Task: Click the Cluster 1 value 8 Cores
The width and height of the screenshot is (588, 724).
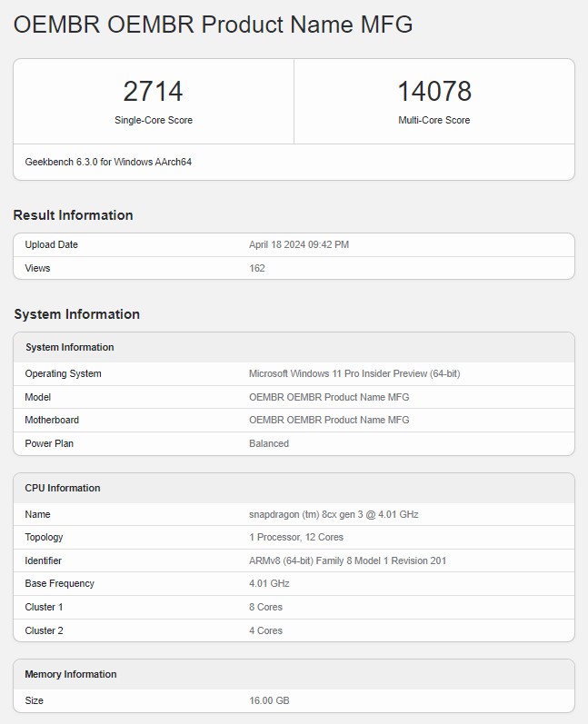Action: click(x=265, y=607)
